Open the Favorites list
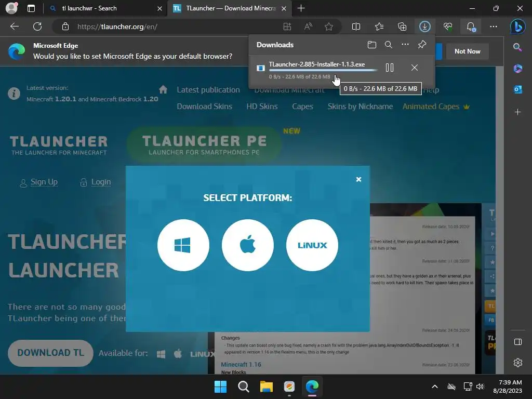The height and width of the screenshot is (399, 532). 379,26
